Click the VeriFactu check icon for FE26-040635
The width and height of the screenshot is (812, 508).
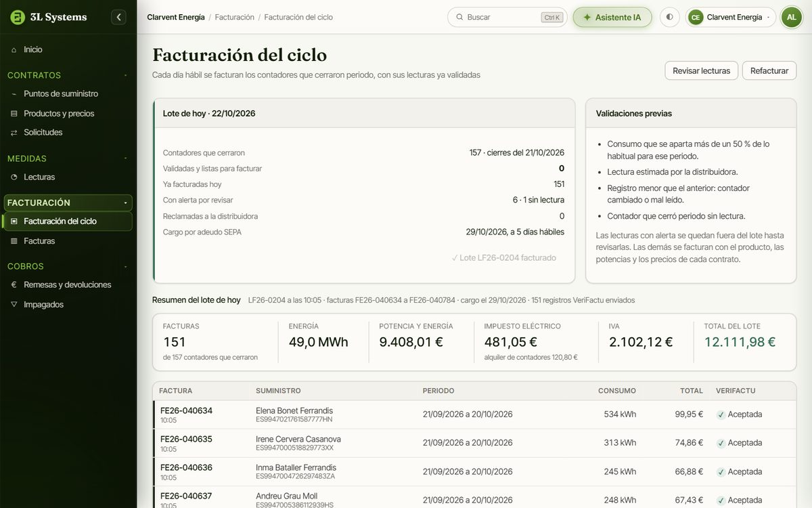[x=721, y=443]
